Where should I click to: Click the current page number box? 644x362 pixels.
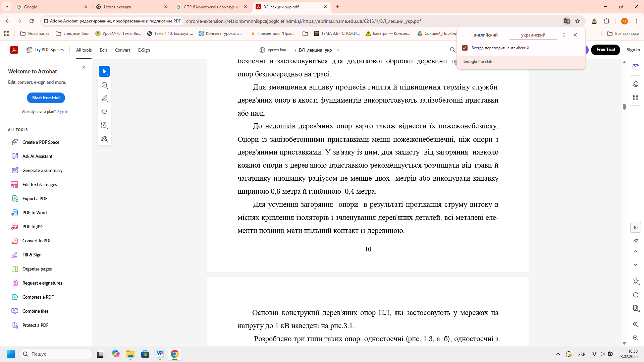click(x=636, y=227)
